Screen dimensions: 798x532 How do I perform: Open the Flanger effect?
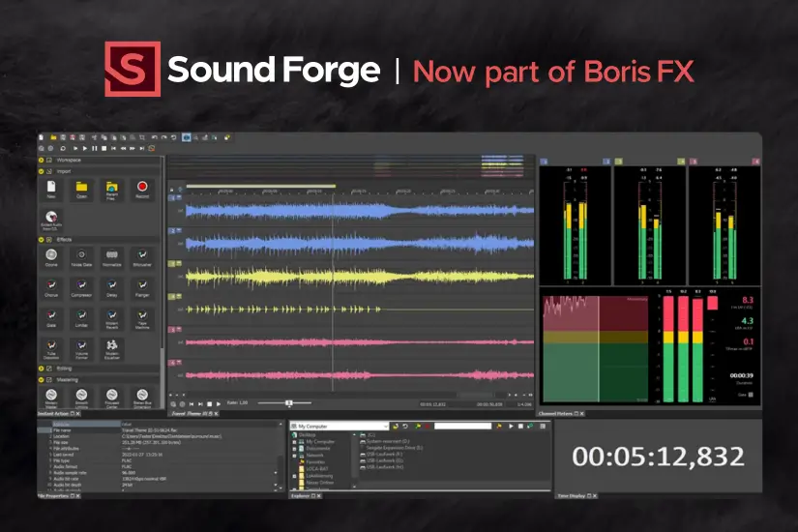(142, 287)
